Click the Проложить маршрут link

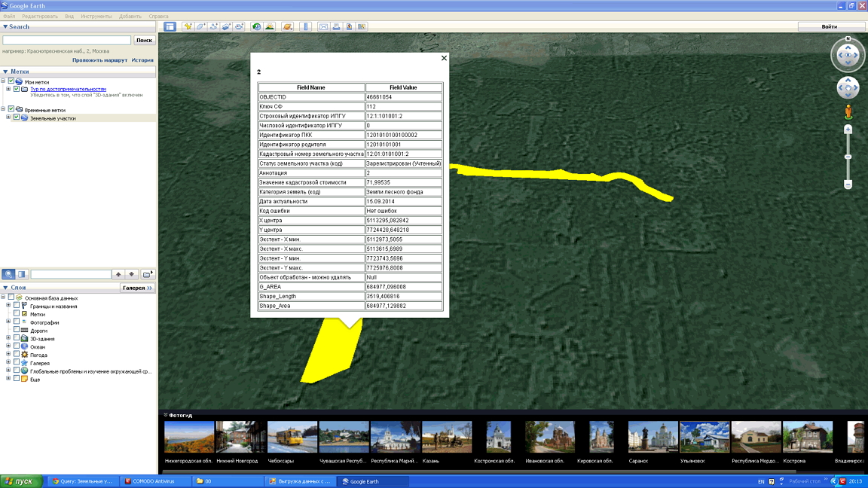click(x=99, y=60)
